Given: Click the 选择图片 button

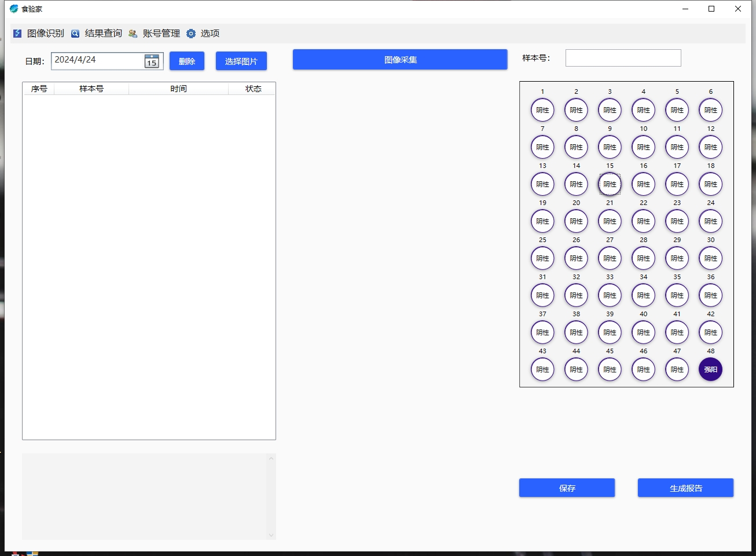Looking at the screenshot, I should pos(241,61).
